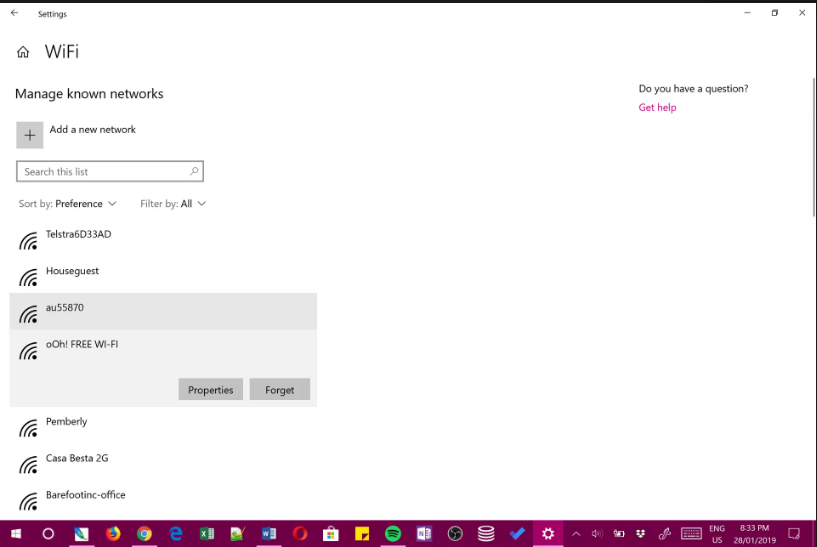Click the vertical scrollbar of Settings

[814, 146]
